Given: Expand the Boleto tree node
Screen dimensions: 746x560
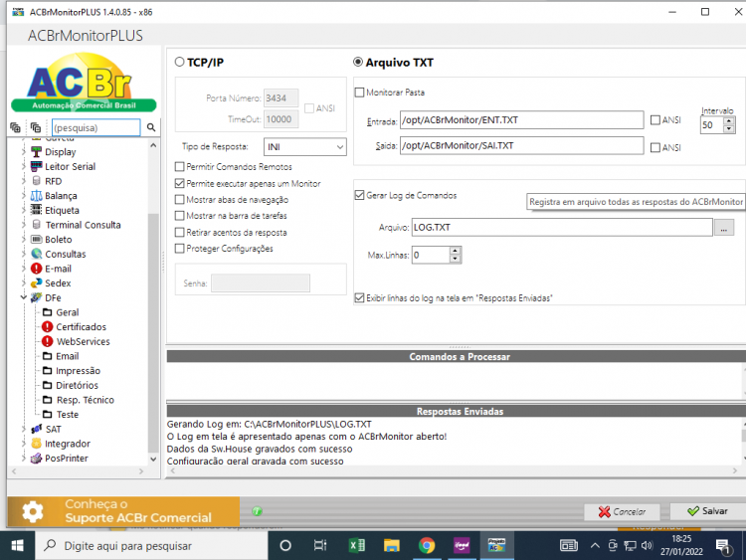Looking at the screenshot, I should [23, 240].
